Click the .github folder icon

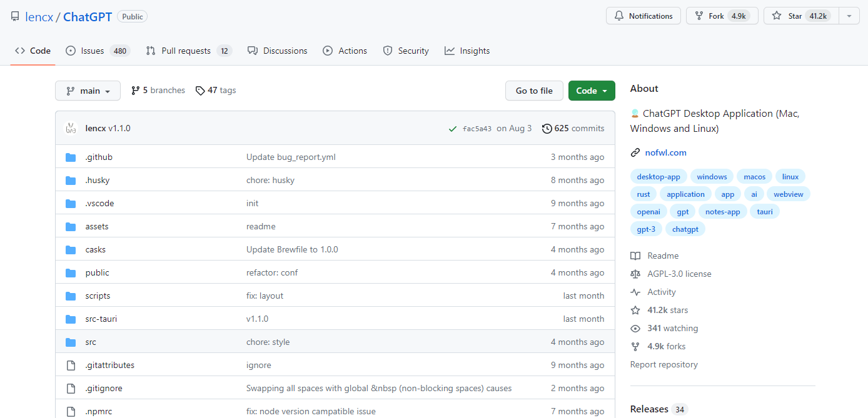pos(71,157)
